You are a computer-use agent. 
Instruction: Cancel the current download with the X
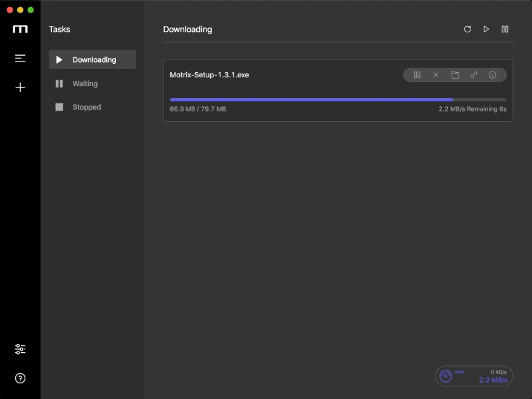(436, 75)
